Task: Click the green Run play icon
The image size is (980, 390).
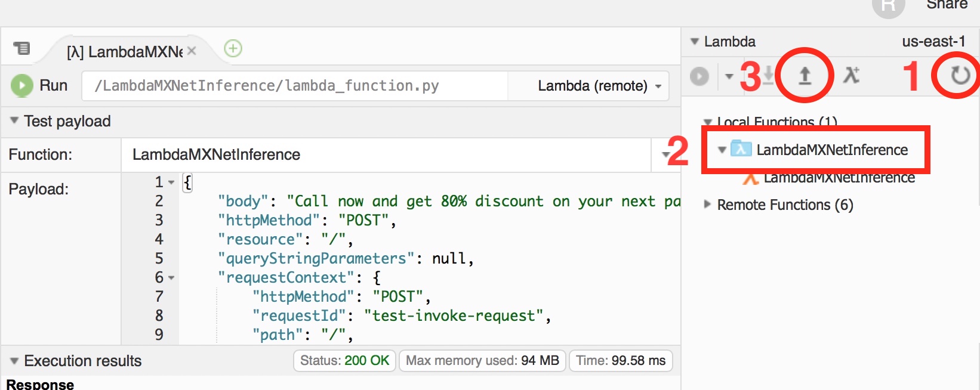Action: pyautogui.click(x=22, y=85)
